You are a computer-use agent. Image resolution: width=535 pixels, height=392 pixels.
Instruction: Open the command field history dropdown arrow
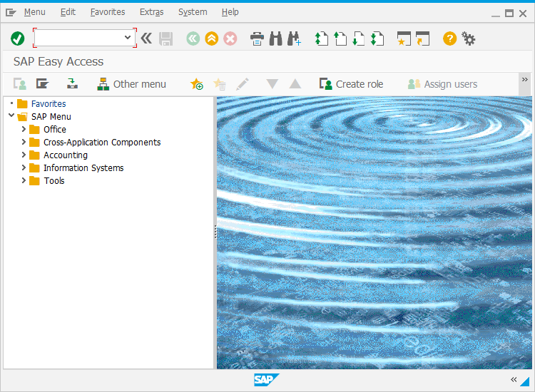pos(128,38)
